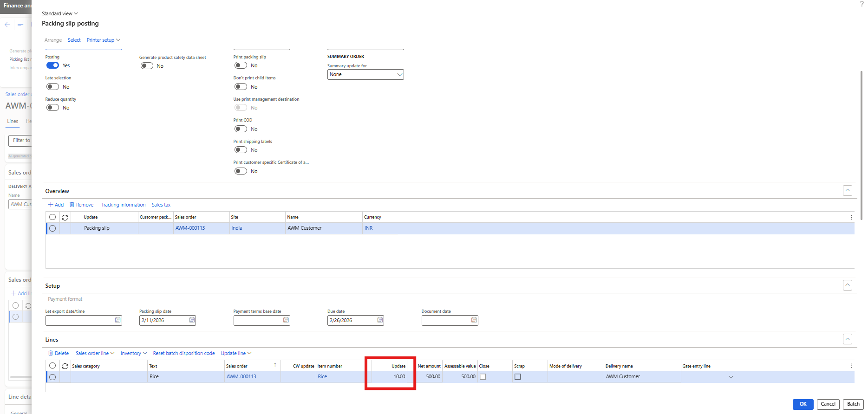Open Tracking information in Overview
The image size is (868, 414).
(123, 205)
